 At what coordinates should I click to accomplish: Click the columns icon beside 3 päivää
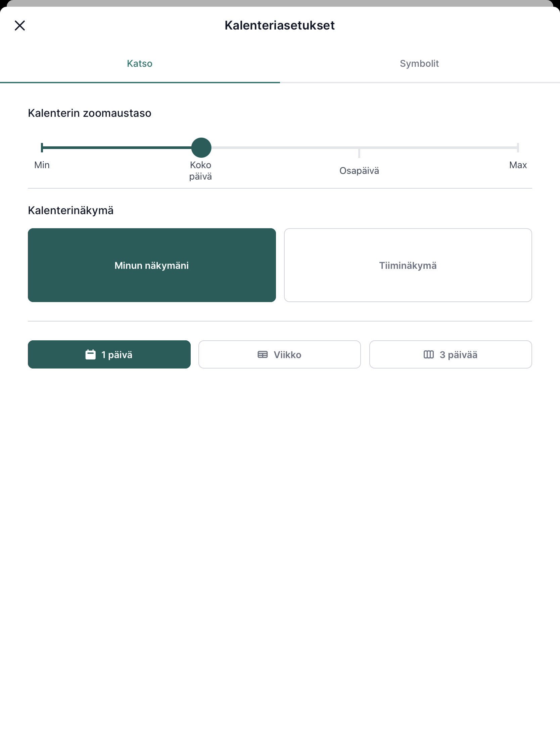(x=429, y=354)
